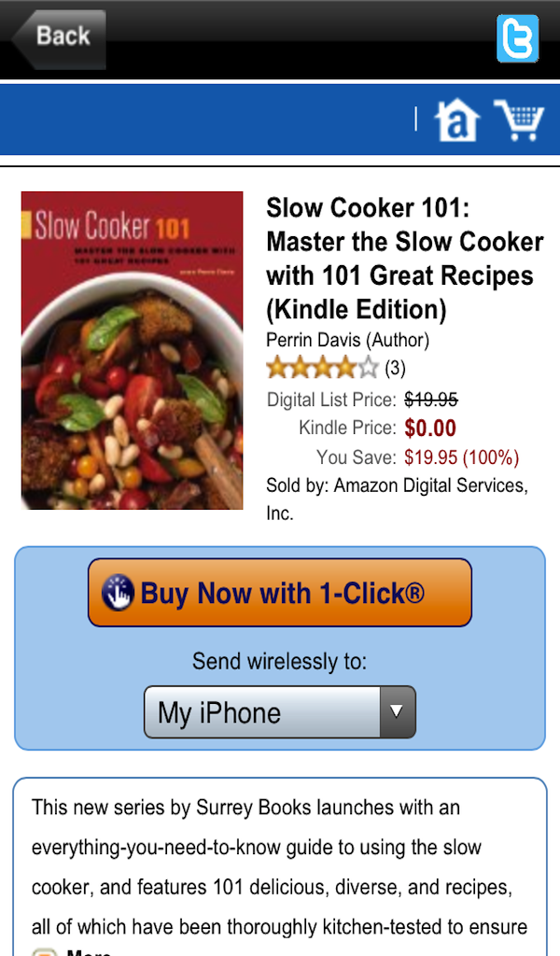The image size is (560, 956).
Task: Go back using the Back button
Action: pos(59,39)
